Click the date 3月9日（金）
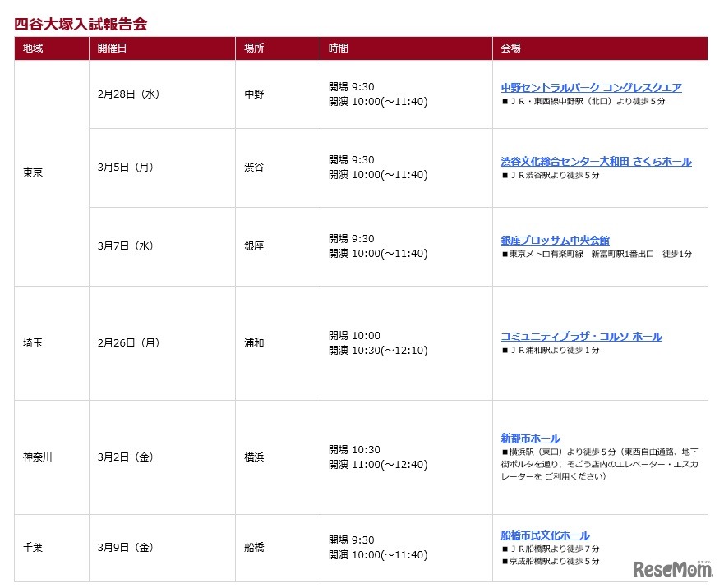This screenshot has width=724, height=588. [125, 548]
